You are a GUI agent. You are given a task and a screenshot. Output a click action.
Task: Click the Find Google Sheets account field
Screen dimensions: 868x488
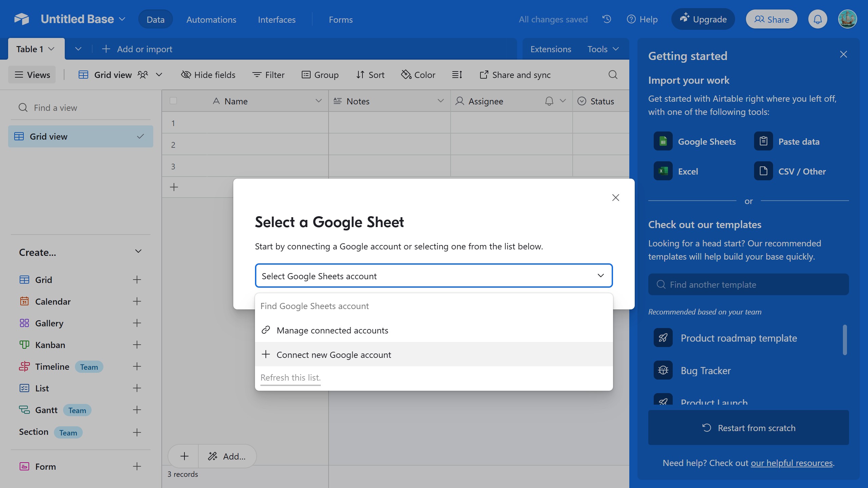tap(434, 306)
